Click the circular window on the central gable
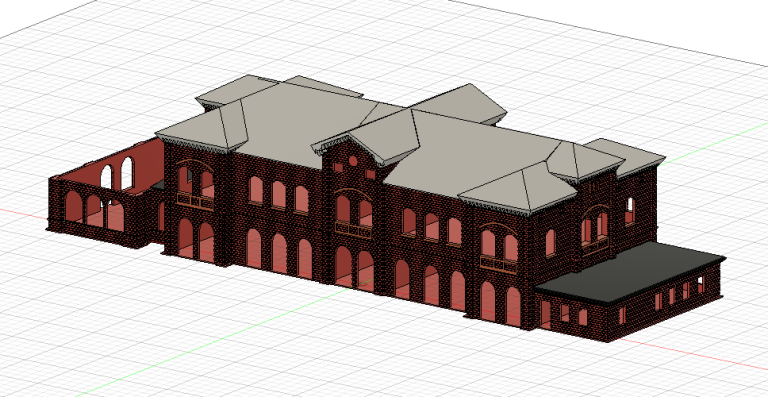Screen dimensions: 768x397 click(353, 161)
